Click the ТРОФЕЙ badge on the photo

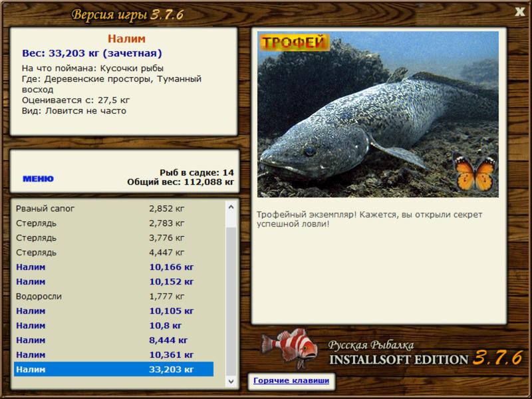[x=294, y=43]
